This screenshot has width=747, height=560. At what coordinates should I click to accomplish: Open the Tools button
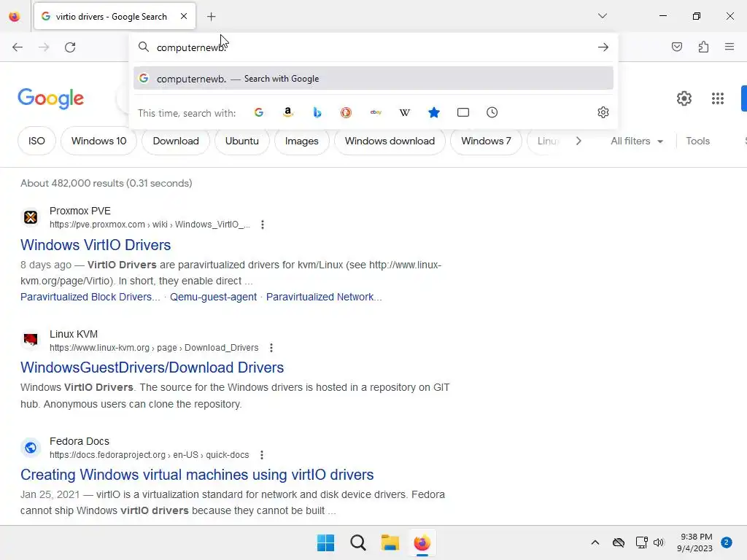(x=697, y=141)
